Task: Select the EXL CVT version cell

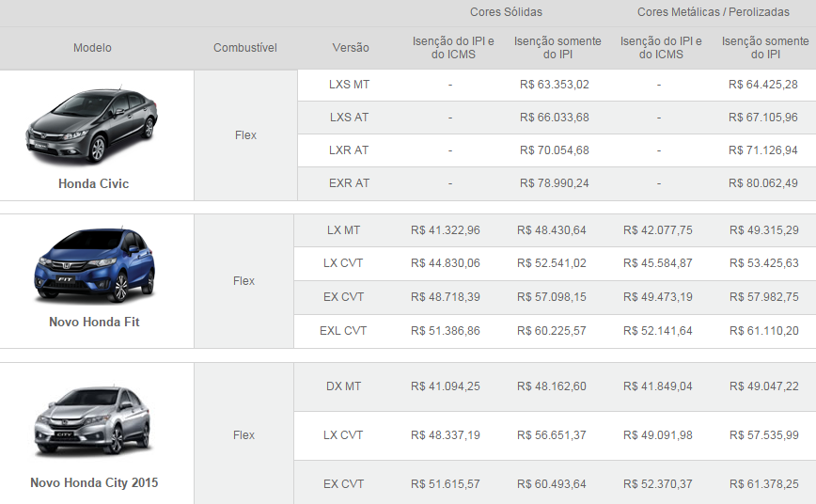Action: pyautogui.click(x=343, y=331)
